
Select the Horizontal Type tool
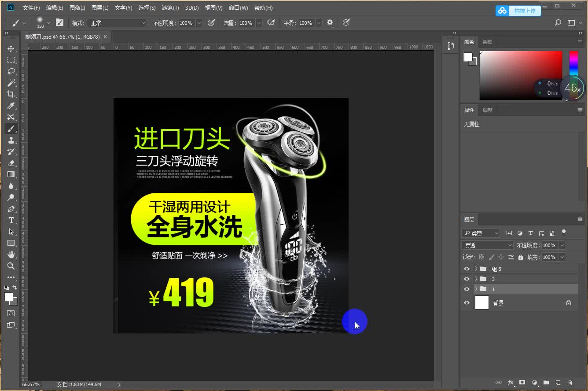click(x=11, y=220)
